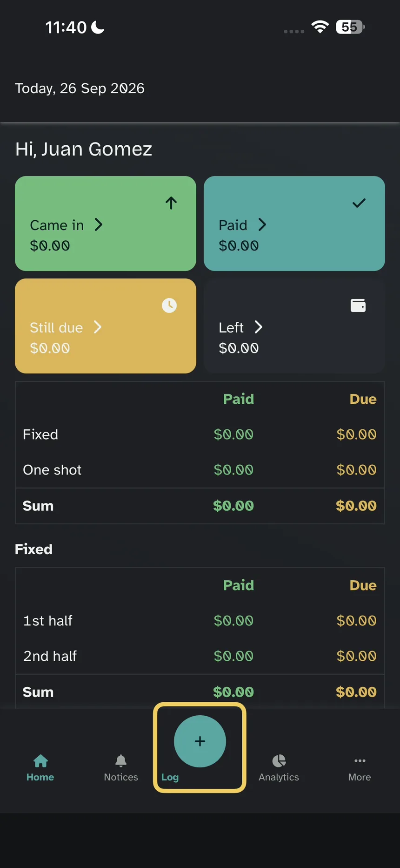The height and width of the screenshot is (868, 400).
Task: Tap the wallet icon on Left card
Action: [358, 305]
